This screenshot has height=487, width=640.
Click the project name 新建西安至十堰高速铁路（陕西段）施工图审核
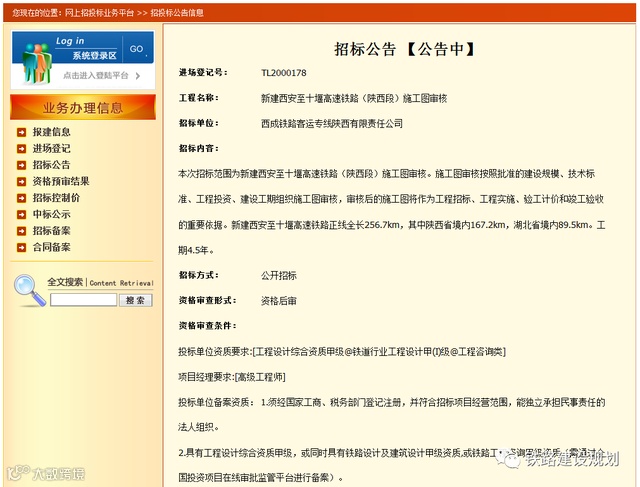[x=354, y=98]
